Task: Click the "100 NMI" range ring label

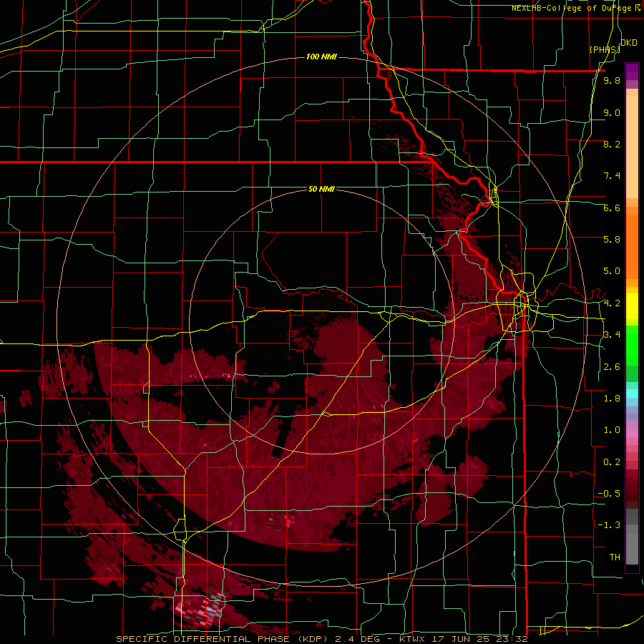Action: 321,57
